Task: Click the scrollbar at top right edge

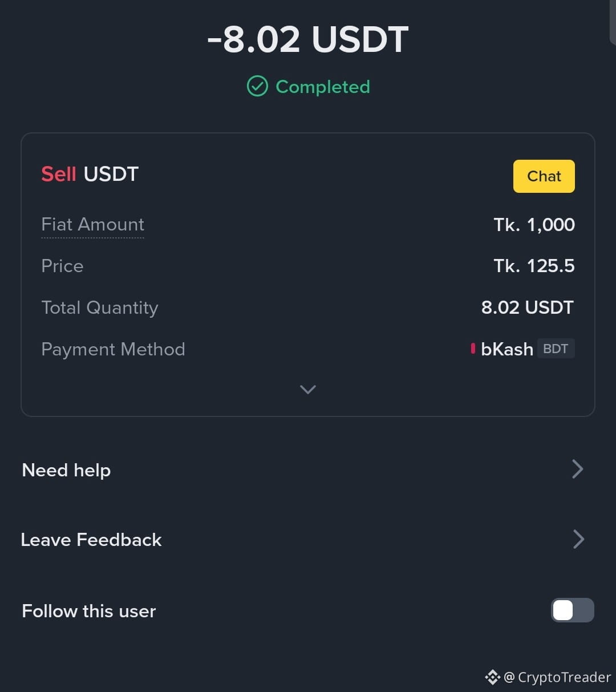Action: pyautogui.click(x=613, y=21)
